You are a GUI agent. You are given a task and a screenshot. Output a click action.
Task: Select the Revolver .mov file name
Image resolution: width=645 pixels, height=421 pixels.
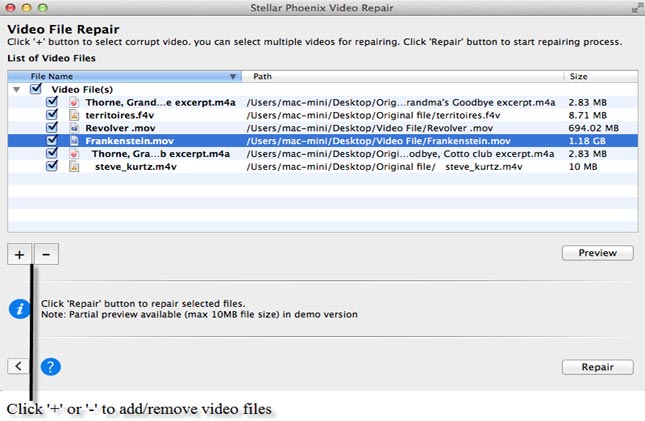(x=120, y=128)
